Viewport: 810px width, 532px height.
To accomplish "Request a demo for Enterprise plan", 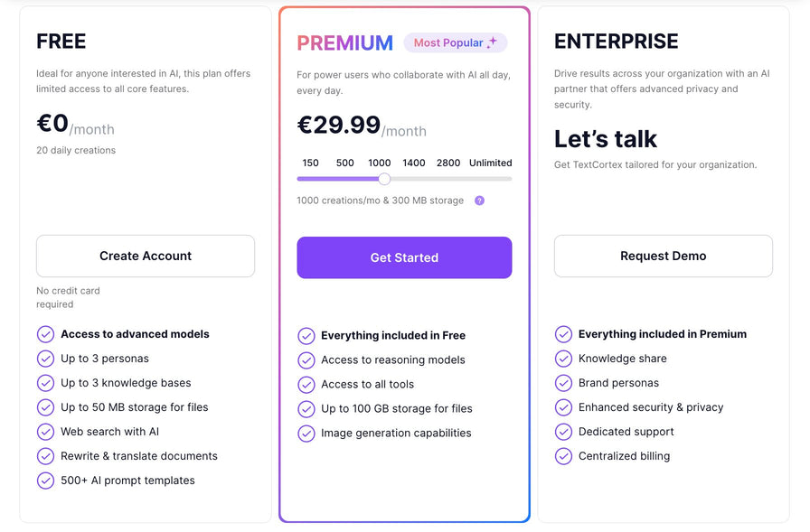I will point(663,256).
